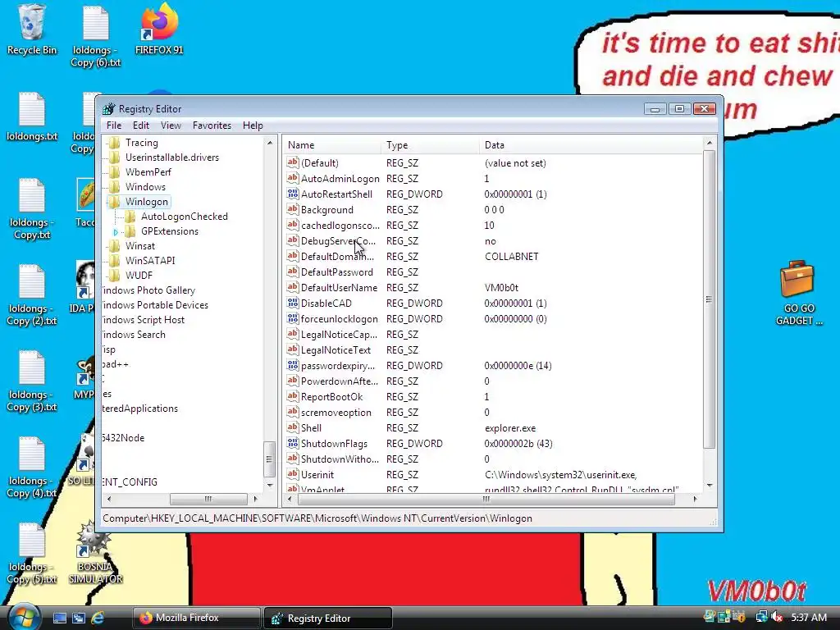This screenshot has height=630, width=840.
Task: Click the AutoRestartShell DWORD icon
Action: (x=293, y=194)
